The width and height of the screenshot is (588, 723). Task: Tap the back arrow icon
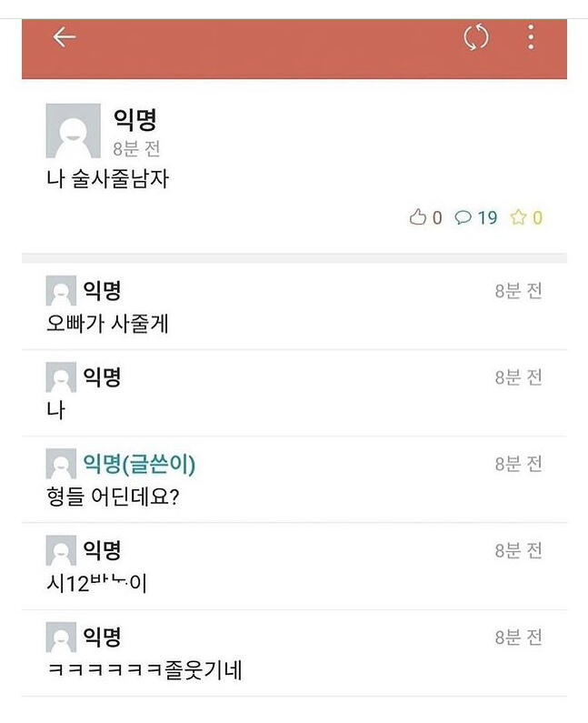tap(64, 37)
